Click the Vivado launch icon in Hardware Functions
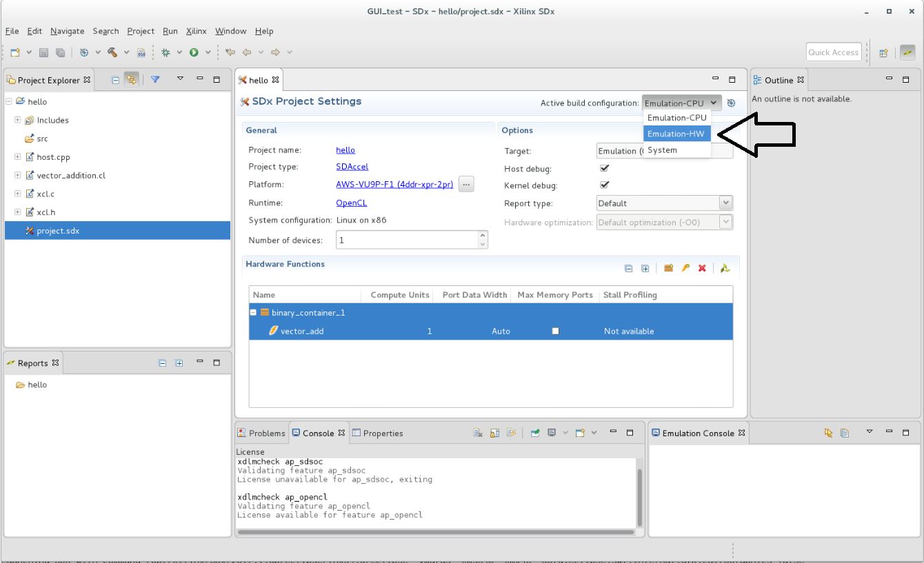This screenshot has width=924, height=563. click(725, 268)
